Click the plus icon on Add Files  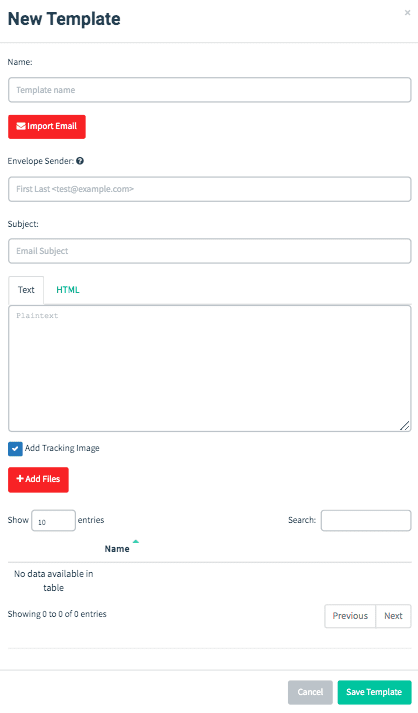(x=20, y=479)
